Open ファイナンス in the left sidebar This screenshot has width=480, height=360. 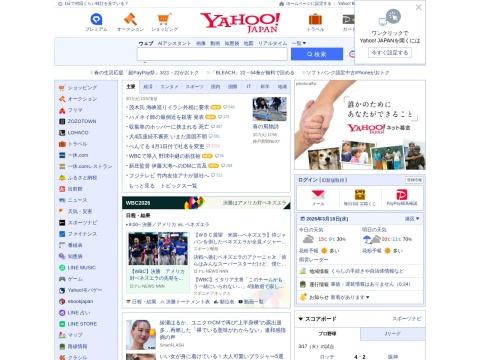point(78,234)
